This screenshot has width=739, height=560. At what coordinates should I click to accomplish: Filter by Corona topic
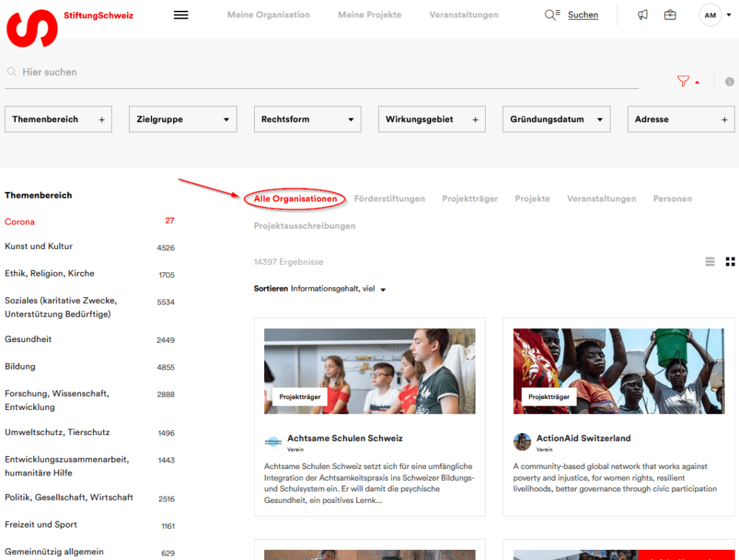point(19,222)
